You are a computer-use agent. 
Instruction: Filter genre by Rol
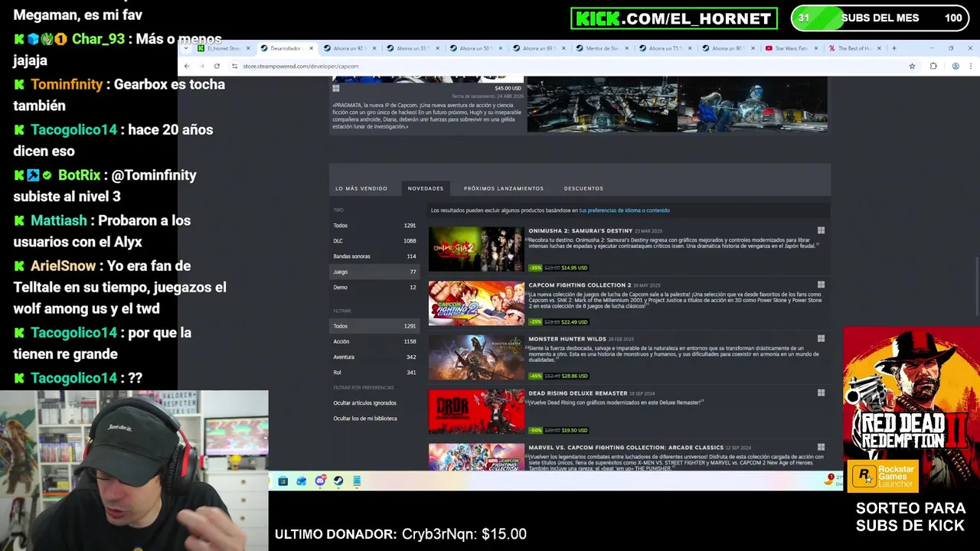pyautogui.click(x=374, y=373)
